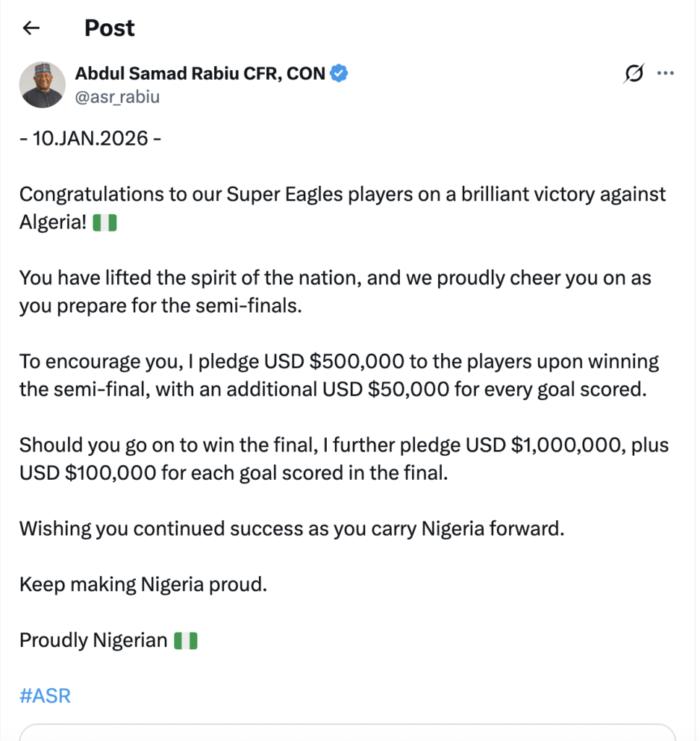Open Abdul Samad Rabiu's profile avatar
Screen dimensions: 700x741
tap(42, 85)
